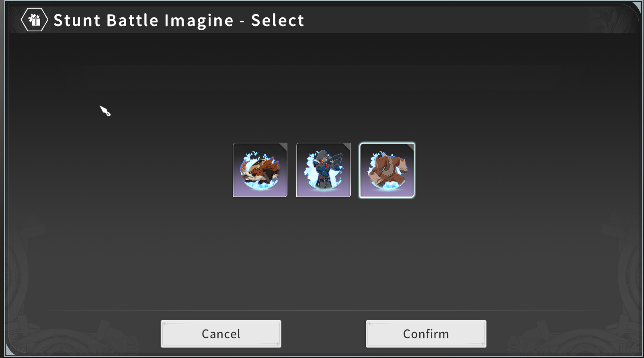Screen dimensions: 644x358
Task: Click the folded corner on gunner card
Action: 347,147
